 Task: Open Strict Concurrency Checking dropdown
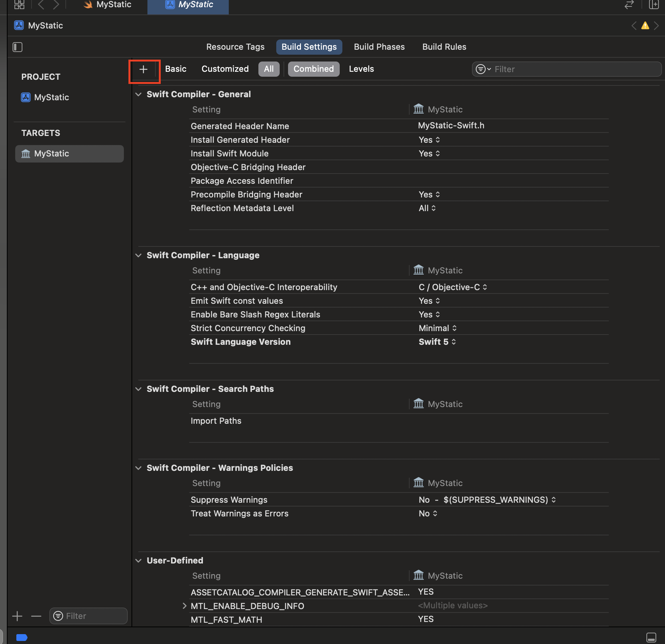click(x=438, y=328)
